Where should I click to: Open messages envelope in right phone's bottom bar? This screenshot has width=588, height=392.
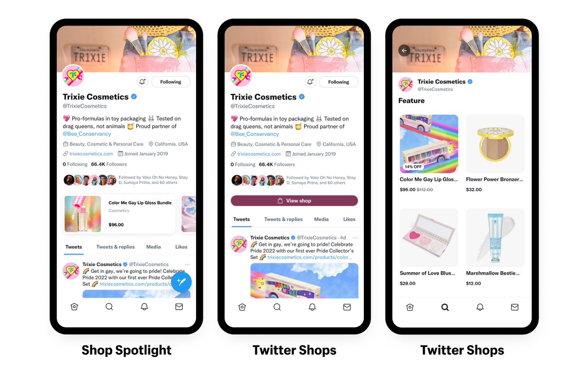[515, 307]
